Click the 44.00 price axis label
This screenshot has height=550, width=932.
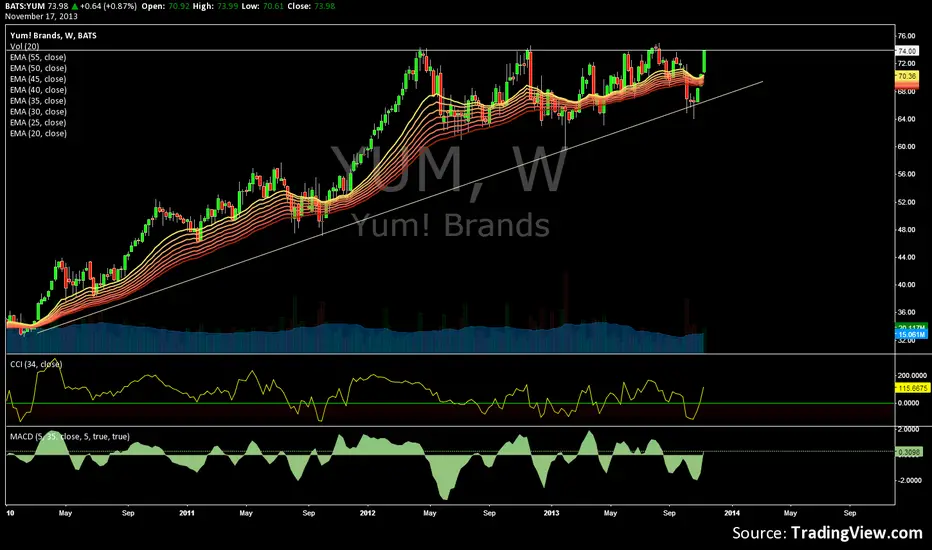click(906, 257)
